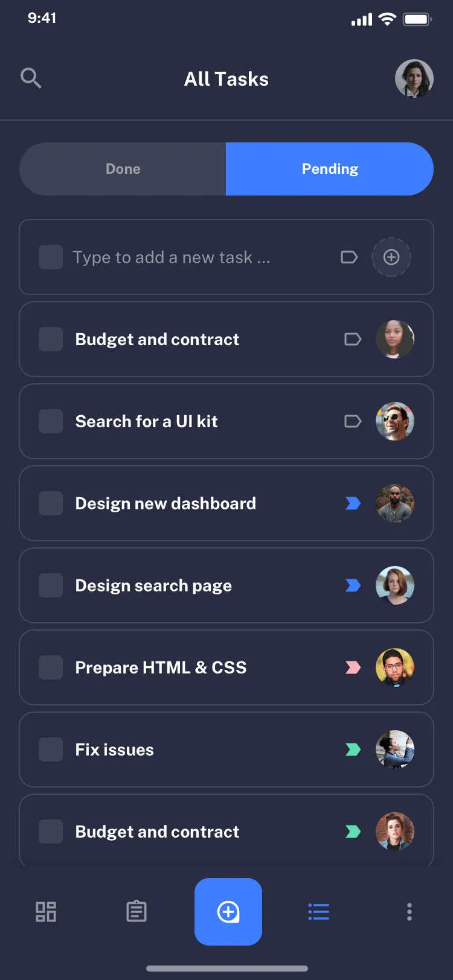Tap the plus icon in the new task row
This screenshot has height=980, width=453.
click(391, 257)
